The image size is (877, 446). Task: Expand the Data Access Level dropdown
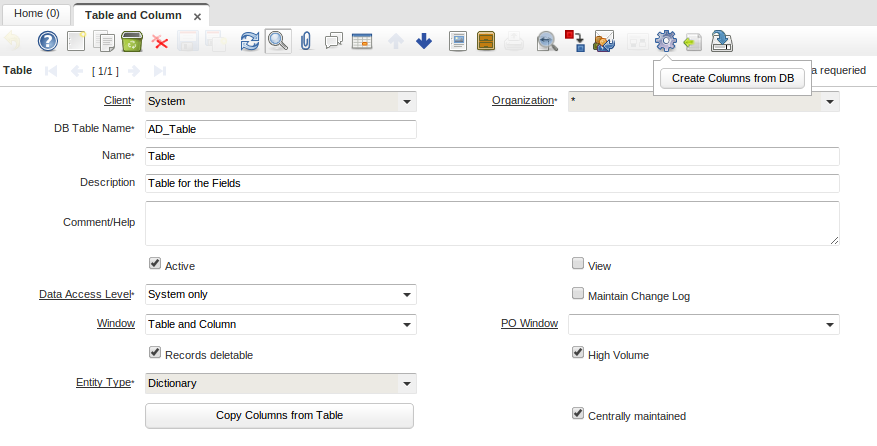[406, 295]
